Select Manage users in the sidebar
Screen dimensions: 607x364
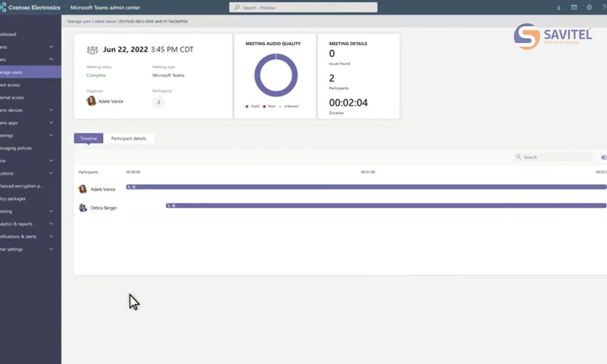coord(30,72)
